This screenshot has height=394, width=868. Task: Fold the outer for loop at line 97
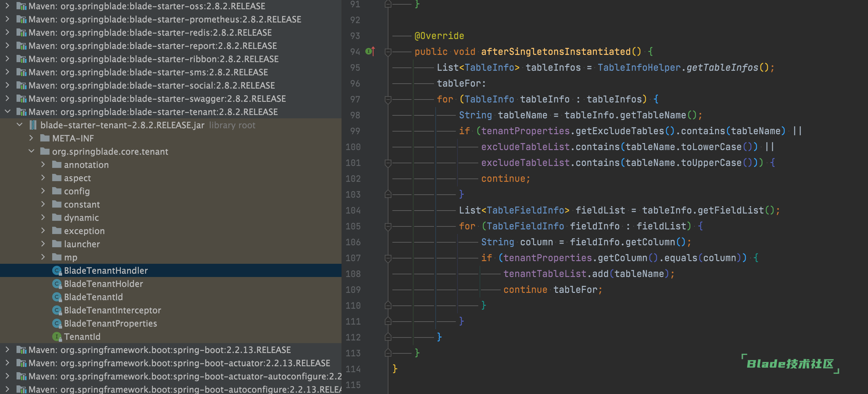pos(388,99)
